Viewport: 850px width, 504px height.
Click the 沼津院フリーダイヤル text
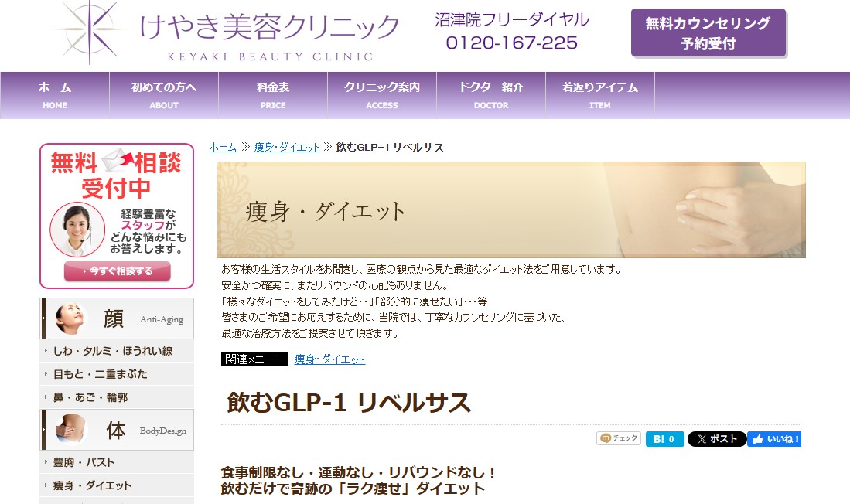(x=512, y=20)
